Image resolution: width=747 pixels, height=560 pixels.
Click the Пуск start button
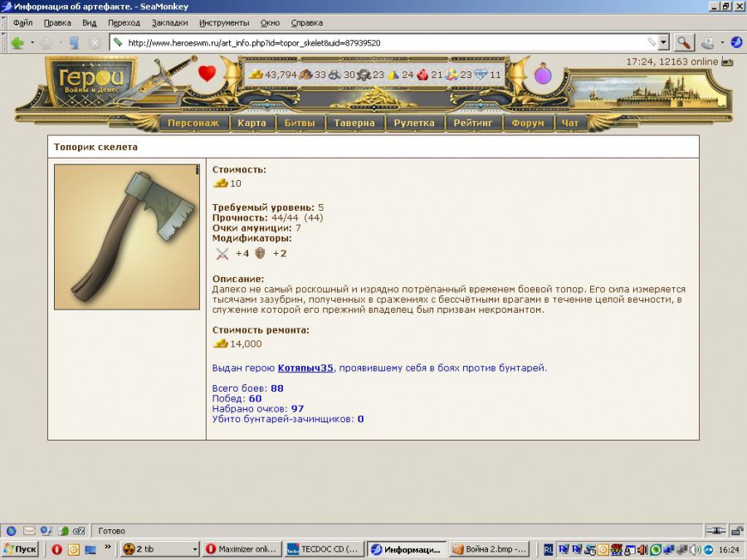pos(20,549)
